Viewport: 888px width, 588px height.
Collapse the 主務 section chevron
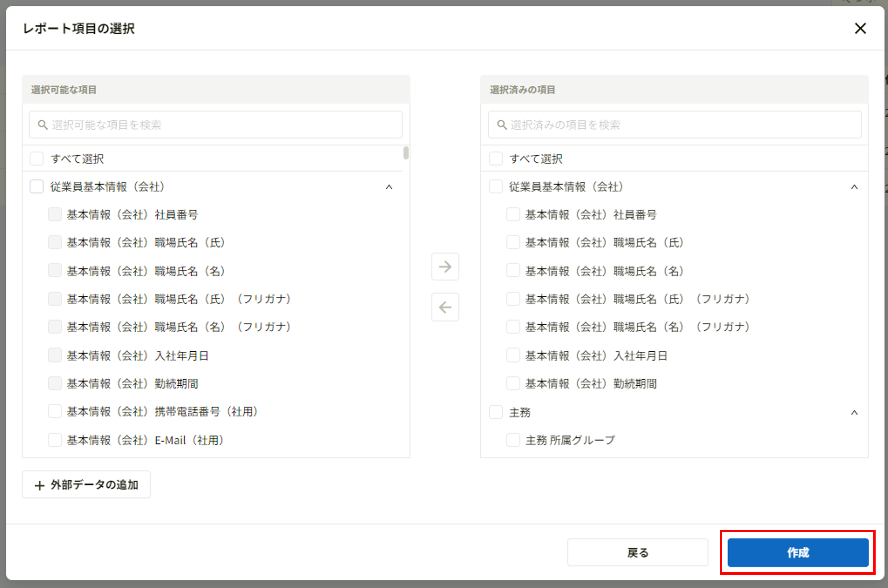click(x=855, y=412)
